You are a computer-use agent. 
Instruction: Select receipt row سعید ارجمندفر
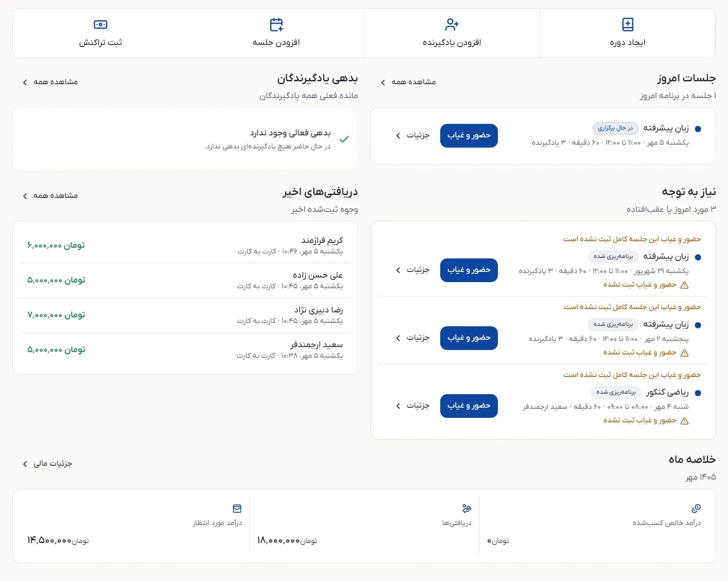tap(185, 350)
